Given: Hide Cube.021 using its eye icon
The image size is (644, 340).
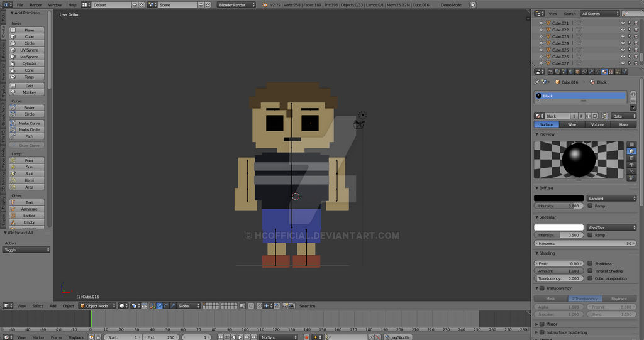Looking at the screenshot, I should coord(622,23).
